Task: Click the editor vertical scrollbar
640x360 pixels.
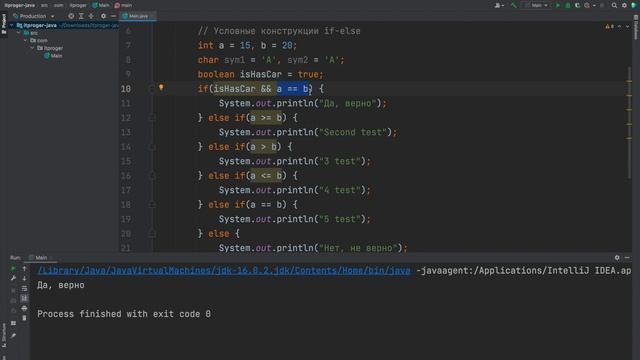Action: [629, 122]
